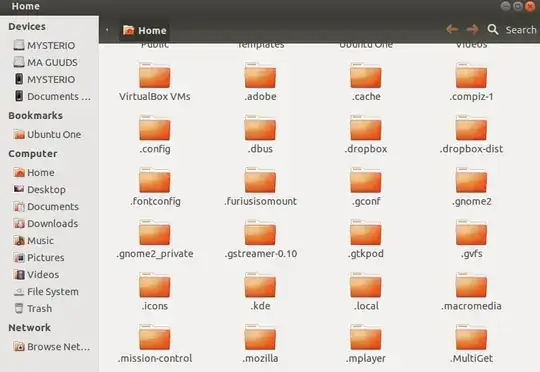
Task: Open Trash in the sidebar
Action: click(33, 308)
